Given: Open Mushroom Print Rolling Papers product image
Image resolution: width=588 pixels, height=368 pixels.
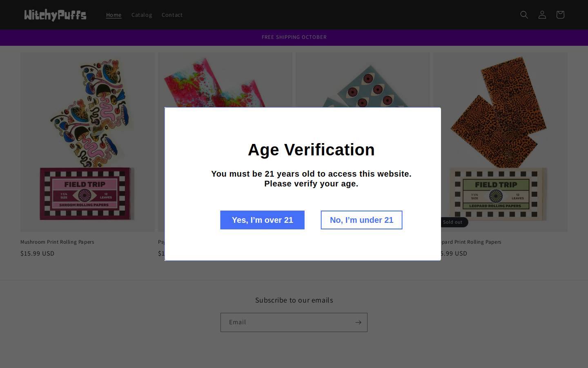Looking at the screenshot, I should coord(87,142).
